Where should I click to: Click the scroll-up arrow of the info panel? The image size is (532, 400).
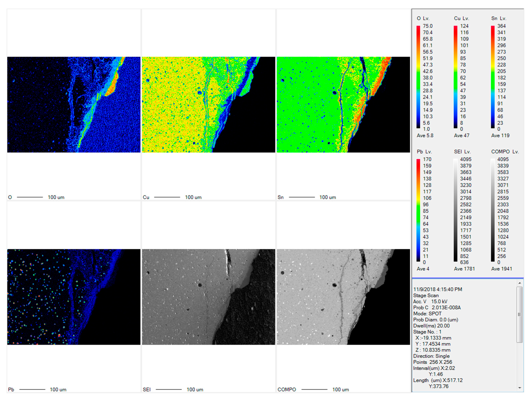[x=519, y=283]
